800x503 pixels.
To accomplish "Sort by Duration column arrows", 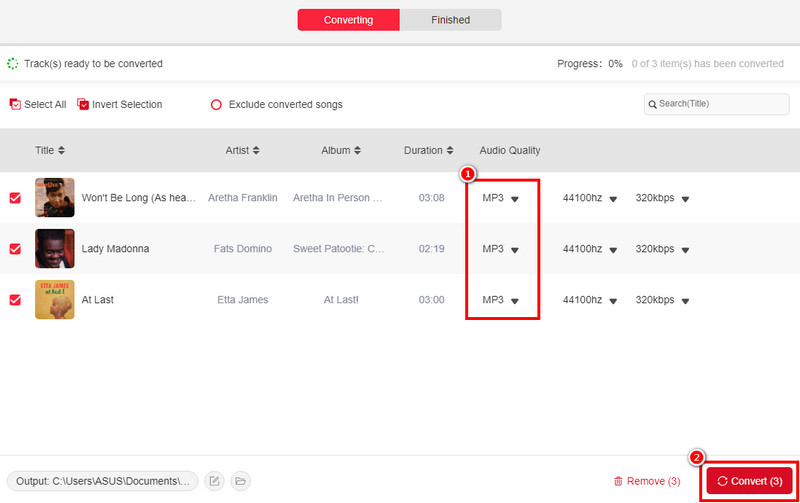I will pos(449,150).
